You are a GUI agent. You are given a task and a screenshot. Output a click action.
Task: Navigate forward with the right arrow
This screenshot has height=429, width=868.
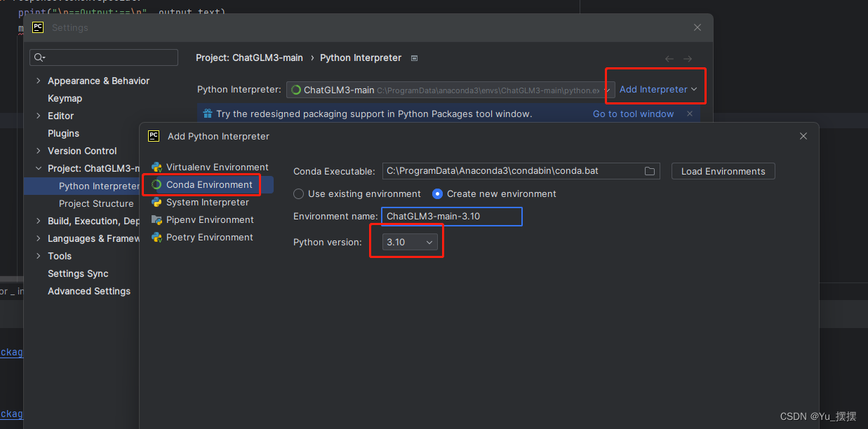coord(688,59)
